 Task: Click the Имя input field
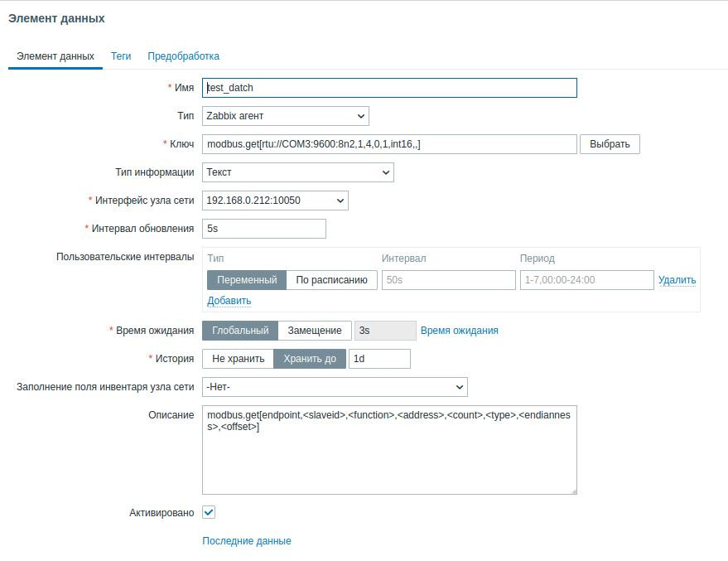389,88
